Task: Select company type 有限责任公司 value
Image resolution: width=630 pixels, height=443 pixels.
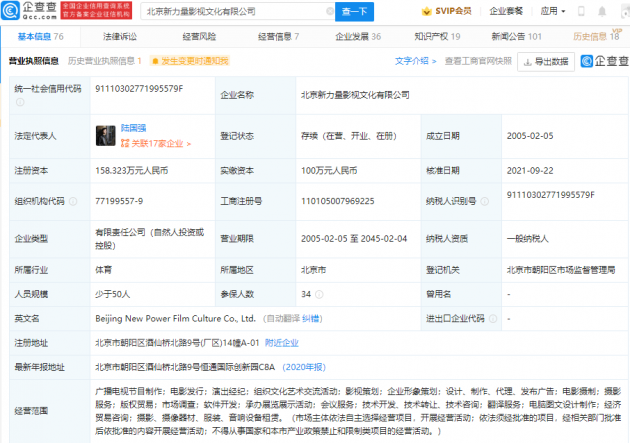Action: (149, 239)
